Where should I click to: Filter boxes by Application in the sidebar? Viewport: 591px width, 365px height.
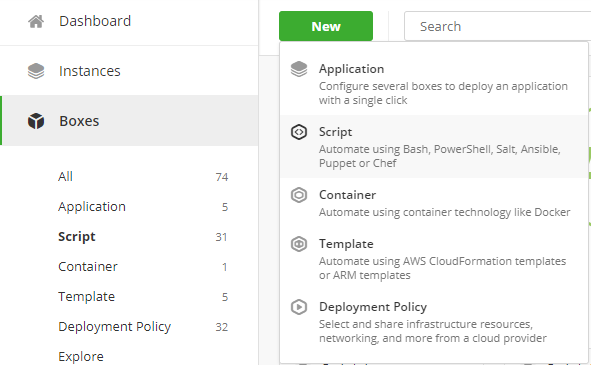[92, 207]
